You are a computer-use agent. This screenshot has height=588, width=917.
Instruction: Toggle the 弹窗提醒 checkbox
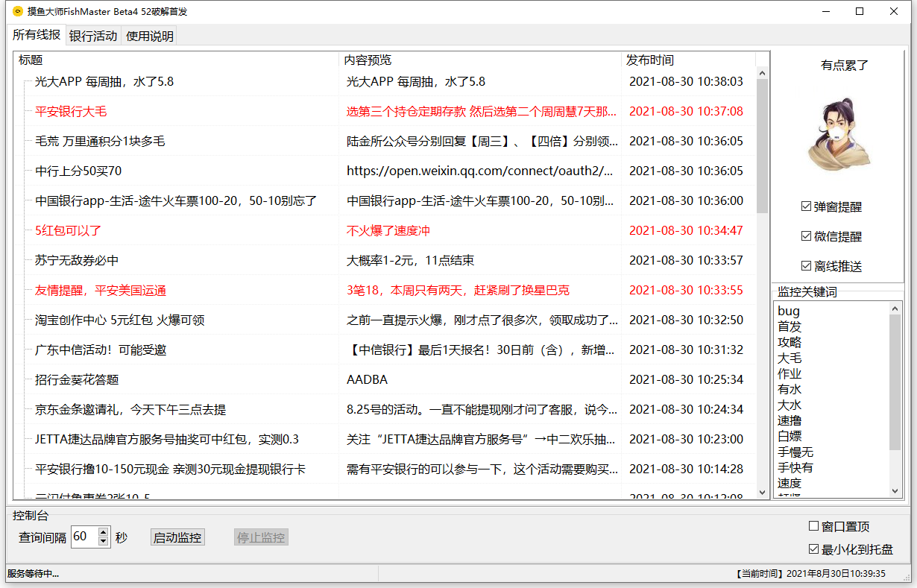click(x=806, y=206)
